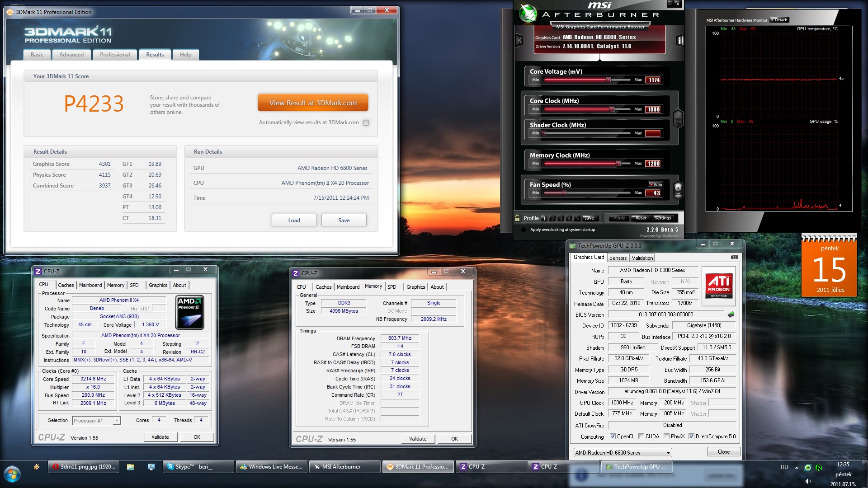
Task: Click the ATI Radeon logo in GPU-Z
Action: tap(718, 286)
